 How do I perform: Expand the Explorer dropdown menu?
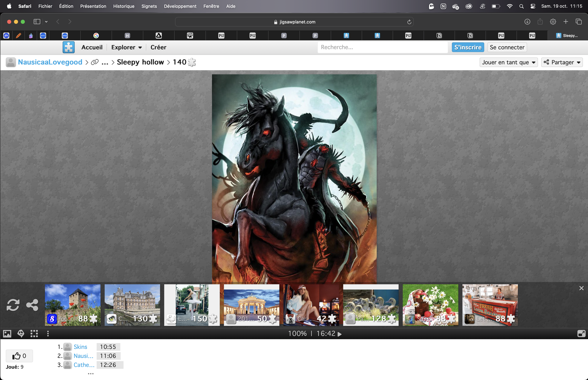[126, 47]
